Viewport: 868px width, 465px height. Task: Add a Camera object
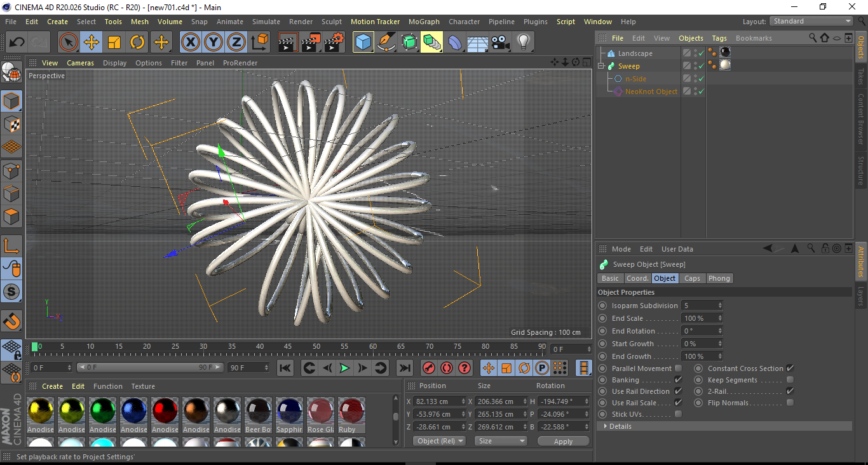[x=501, y=43]
